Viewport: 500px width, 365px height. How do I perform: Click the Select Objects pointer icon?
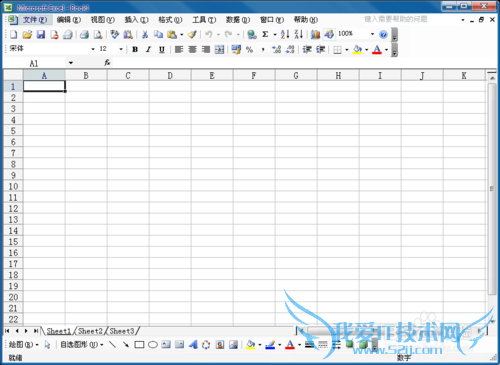click(x=47, y=345)
